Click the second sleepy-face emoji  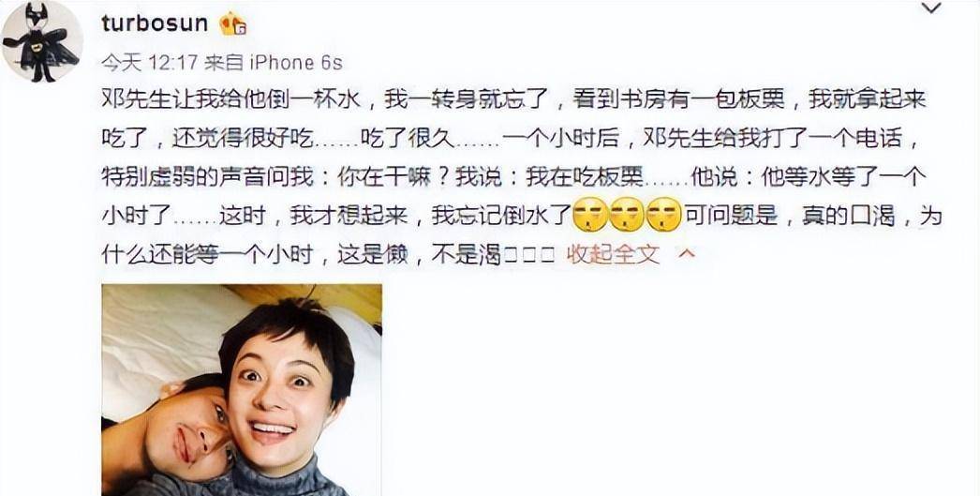click(626, 215)
